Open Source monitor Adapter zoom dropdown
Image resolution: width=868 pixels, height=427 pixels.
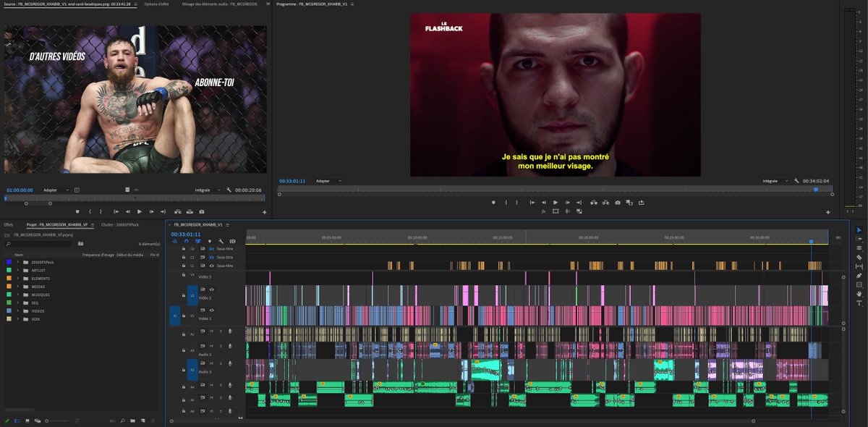[56, 190]
